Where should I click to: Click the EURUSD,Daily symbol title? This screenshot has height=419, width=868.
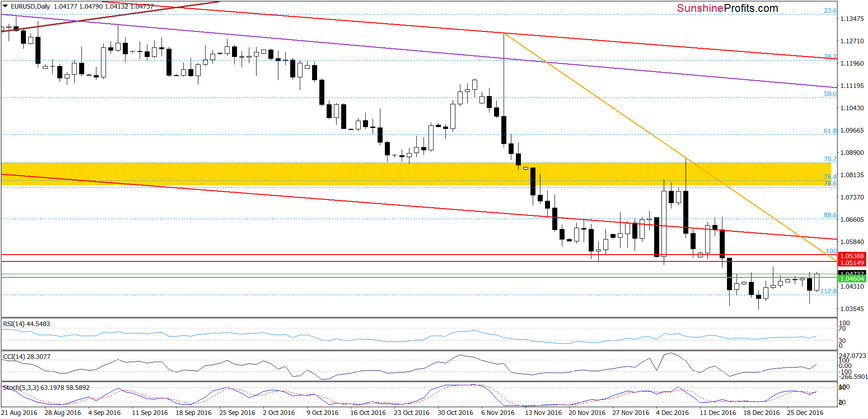tap(30, 6)
